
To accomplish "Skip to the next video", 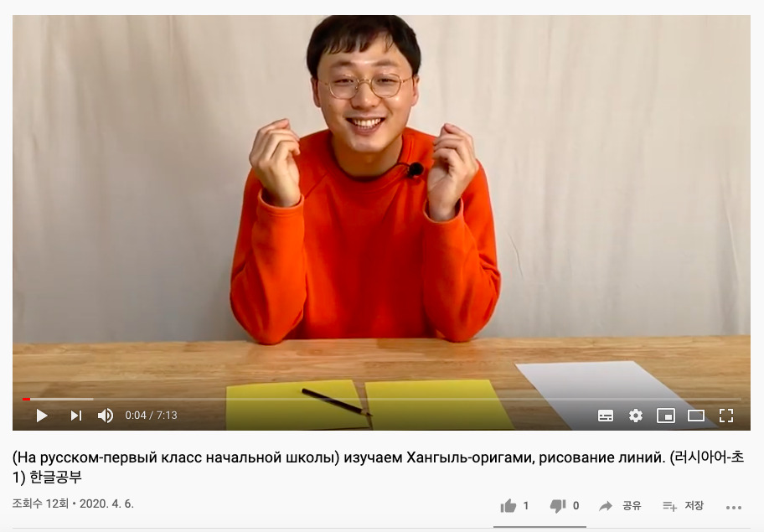I will [76, 416].
